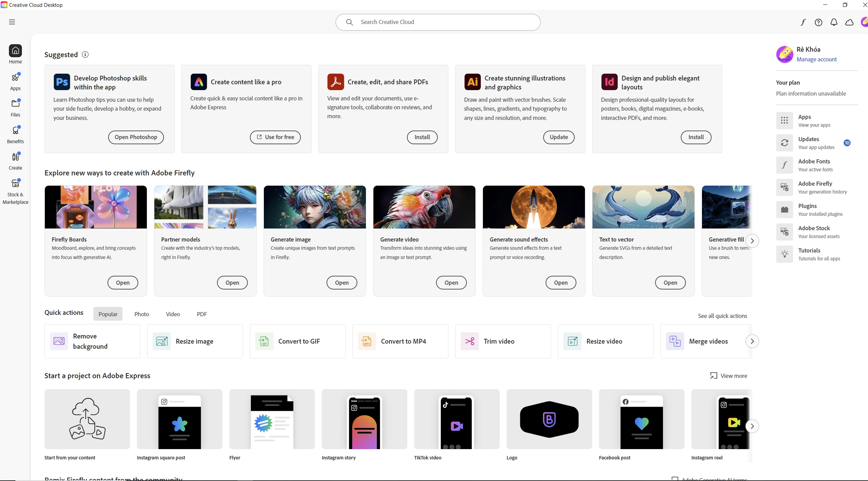
Task: Switch to the Photo quick actions tab
Action: 142,314
